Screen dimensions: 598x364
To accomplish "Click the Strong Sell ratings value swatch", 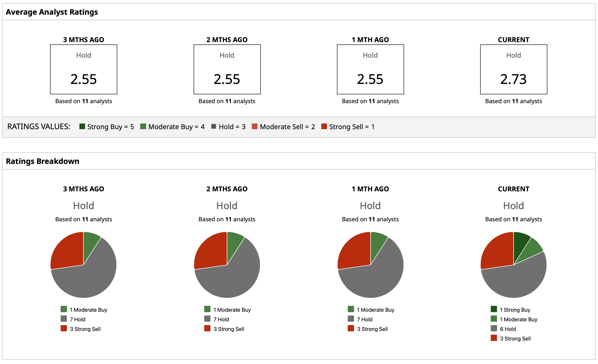I will [x=324, y=126].
